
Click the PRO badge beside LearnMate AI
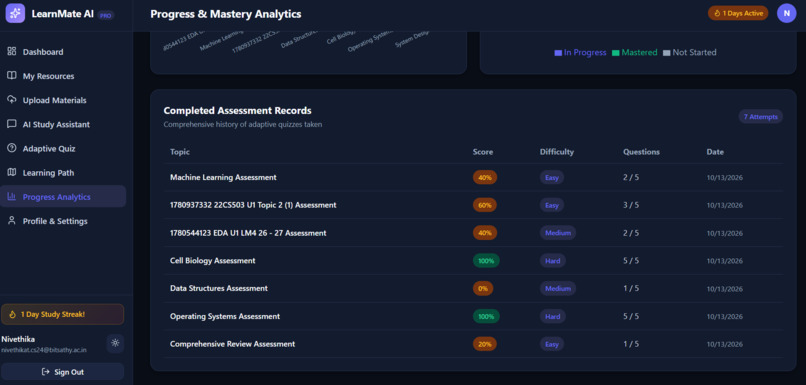(x=106, y=15)
